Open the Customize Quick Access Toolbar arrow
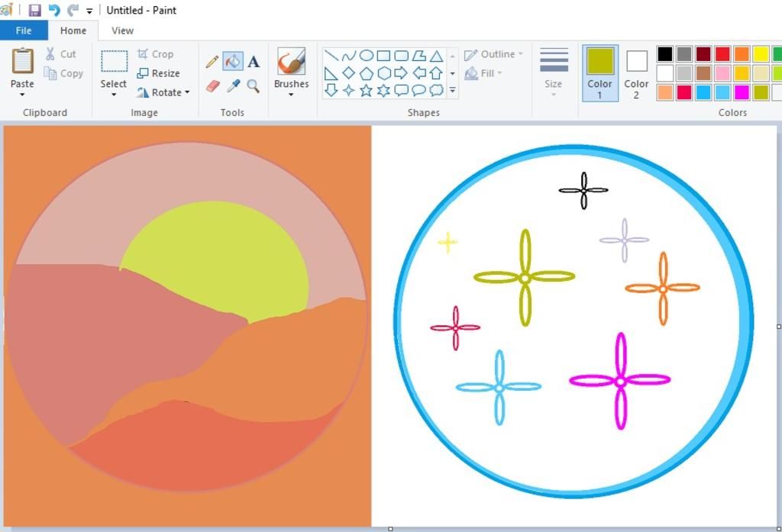Image resolution: width=782 pixels, height=532 pixels. pos(89,11)
